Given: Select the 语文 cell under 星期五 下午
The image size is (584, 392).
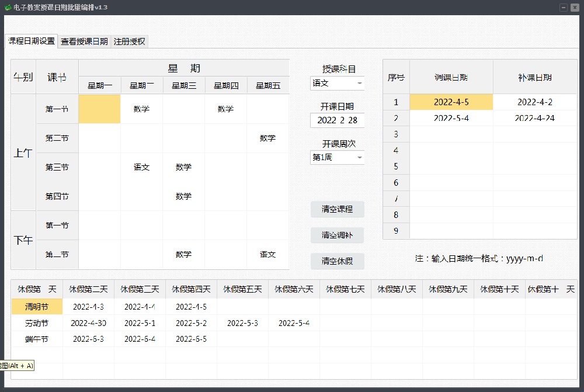Looking at the screenshot, I should point(267,254).
